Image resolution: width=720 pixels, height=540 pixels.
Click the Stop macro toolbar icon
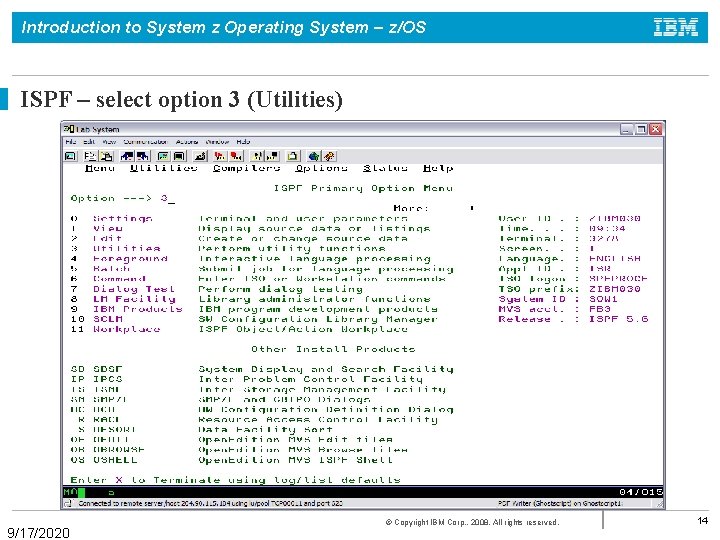click(x=236, y=156)
